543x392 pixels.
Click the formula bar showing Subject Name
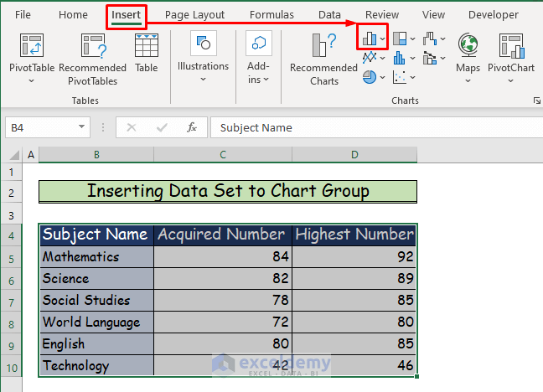click(377, 128)
